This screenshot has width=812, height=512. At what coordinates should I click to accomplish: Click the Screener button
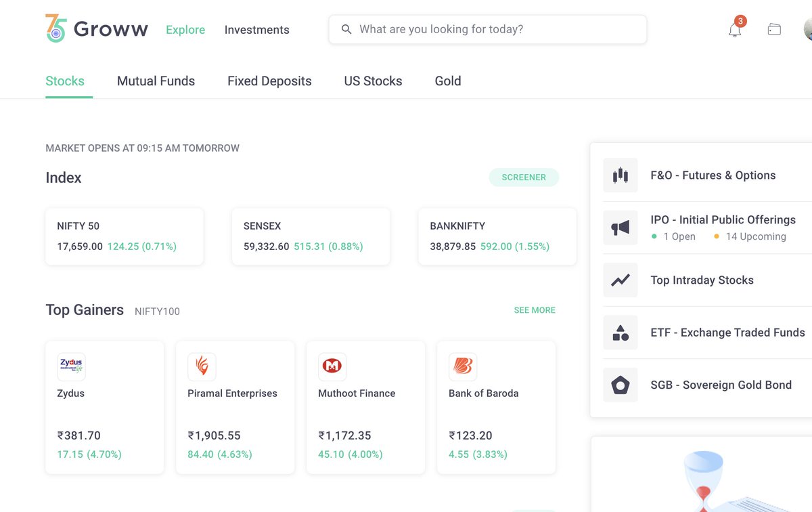(524, 177)
